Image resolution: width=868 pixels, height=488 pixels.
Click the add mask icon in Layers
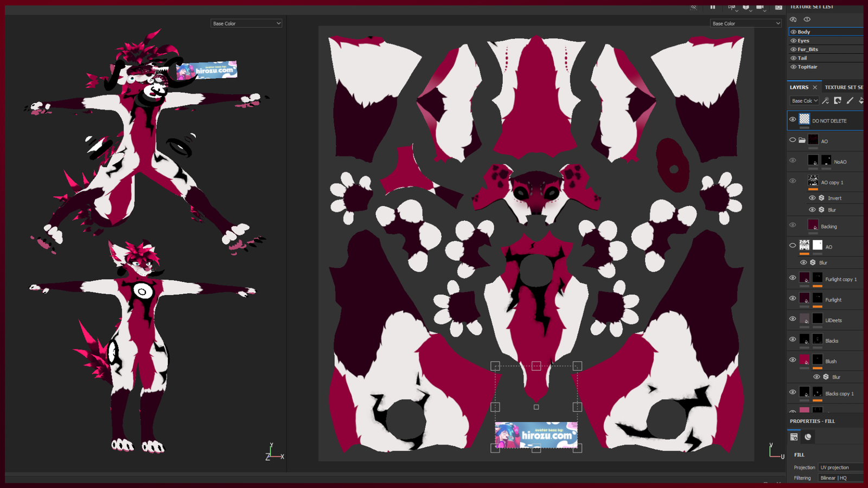(x=838, y=101)
